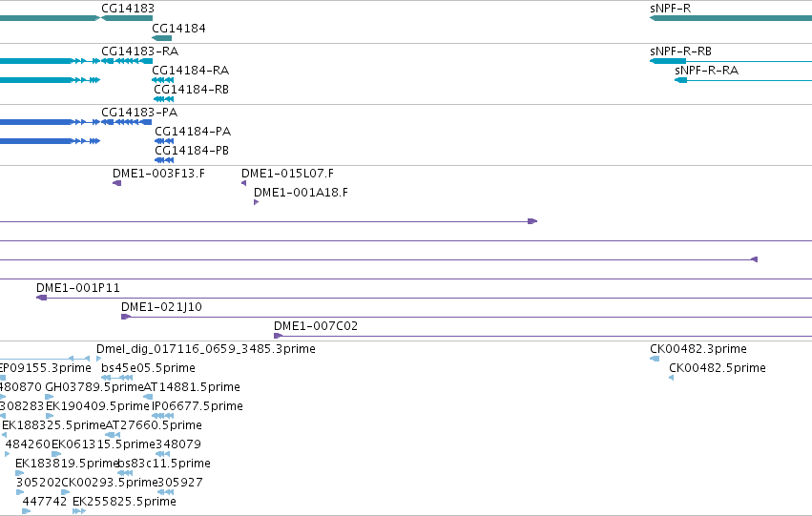Click the bs45e05.5prime EST glyph
The width and height of the screenshot is (812, 516).
tap(117, 378)
